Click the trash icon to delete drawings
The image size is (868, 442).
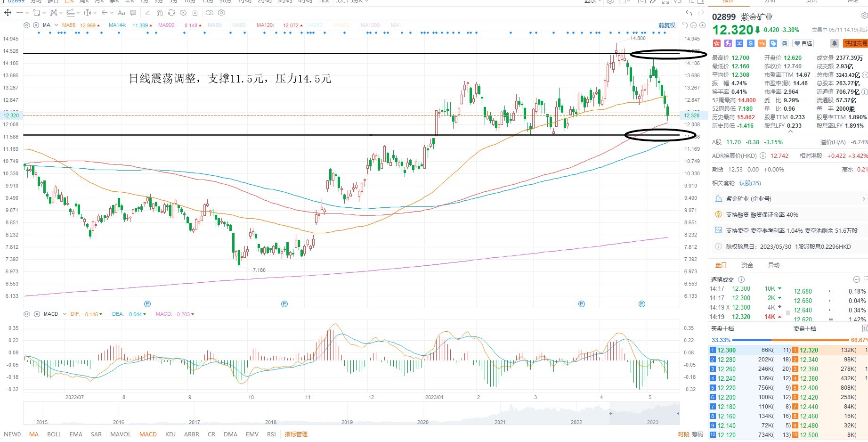[195, 13]
